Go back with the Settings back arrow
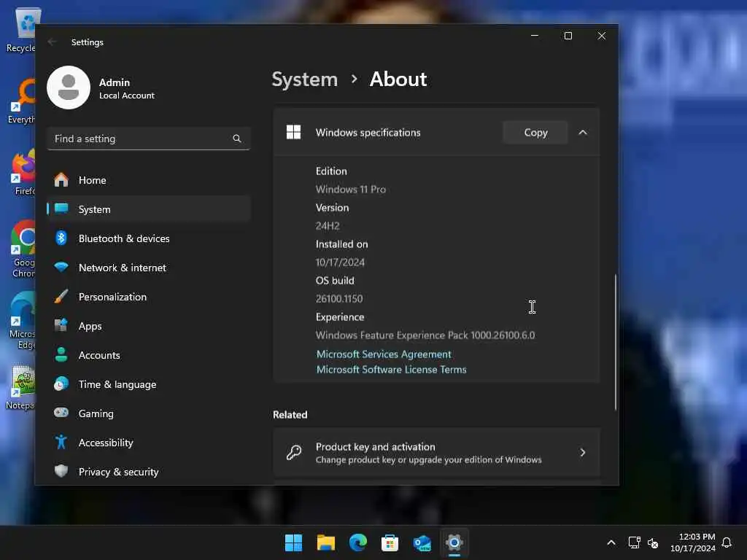The height and width of the screenshot is (560, 747). 53,42
